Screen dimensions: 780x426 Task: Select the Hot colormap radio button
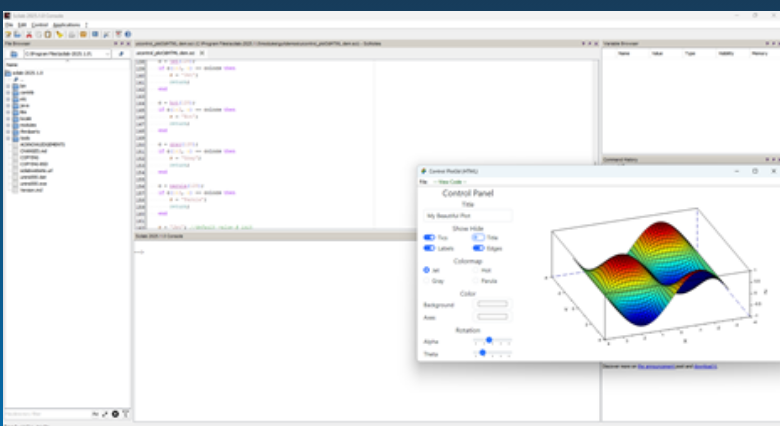click(x=475, y=270)
